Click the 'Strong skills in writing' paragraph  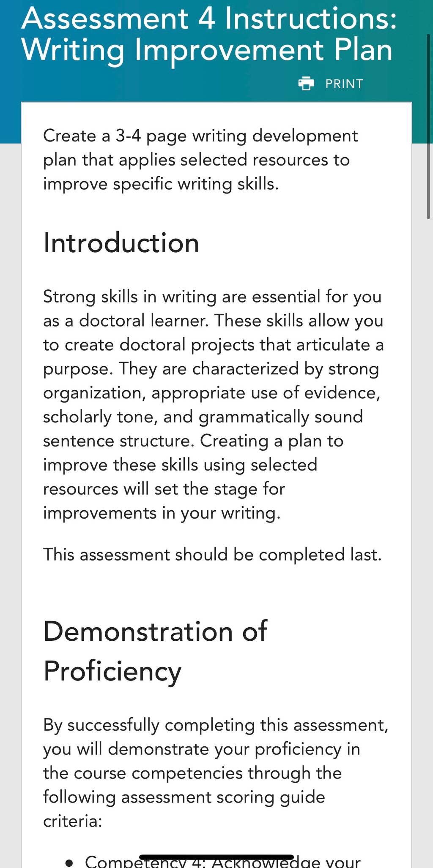(x=214, y=405)
